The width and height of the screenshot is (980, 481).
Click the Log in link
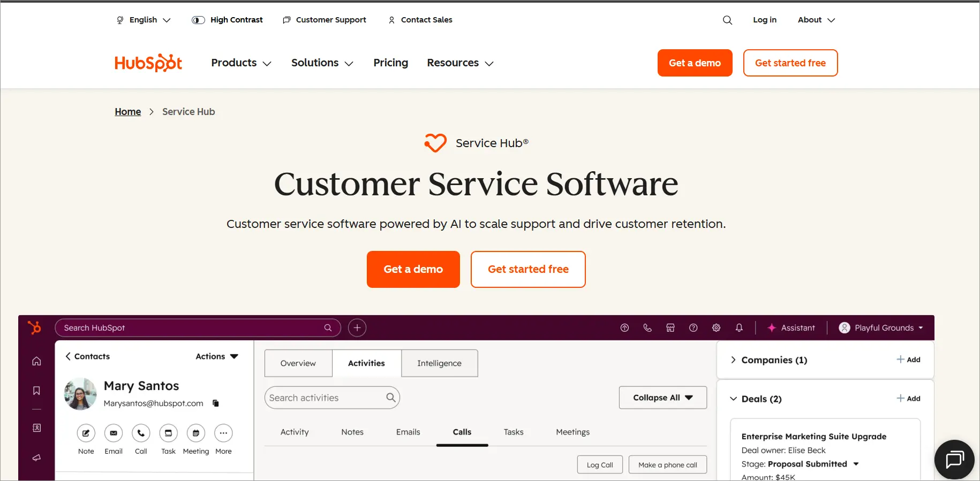[765, 20]
